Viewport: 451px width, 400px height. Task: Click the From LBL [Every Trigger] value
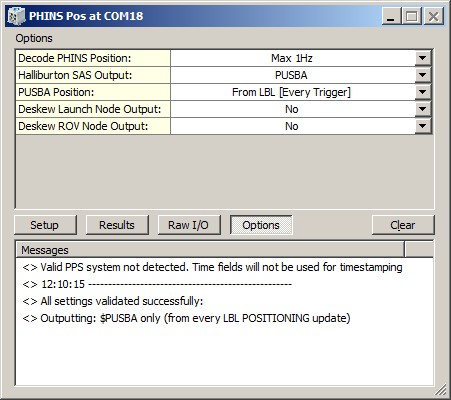292,92
